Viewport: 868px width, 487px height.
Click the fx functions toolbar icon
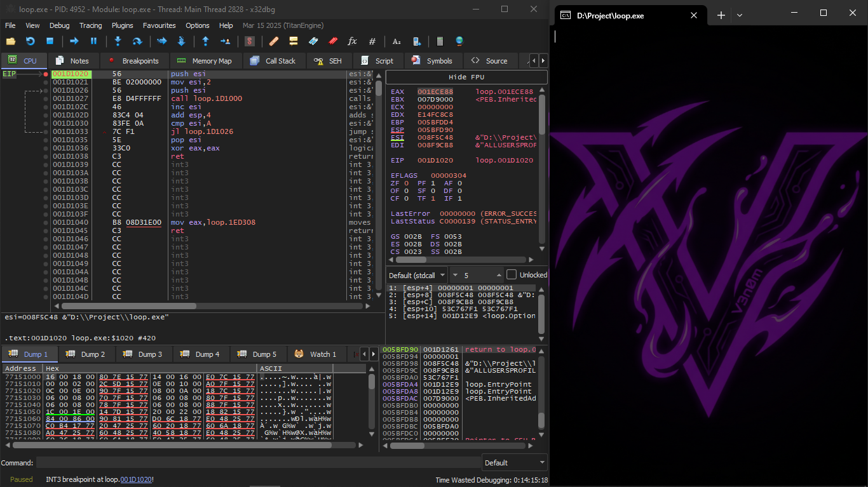352,41
